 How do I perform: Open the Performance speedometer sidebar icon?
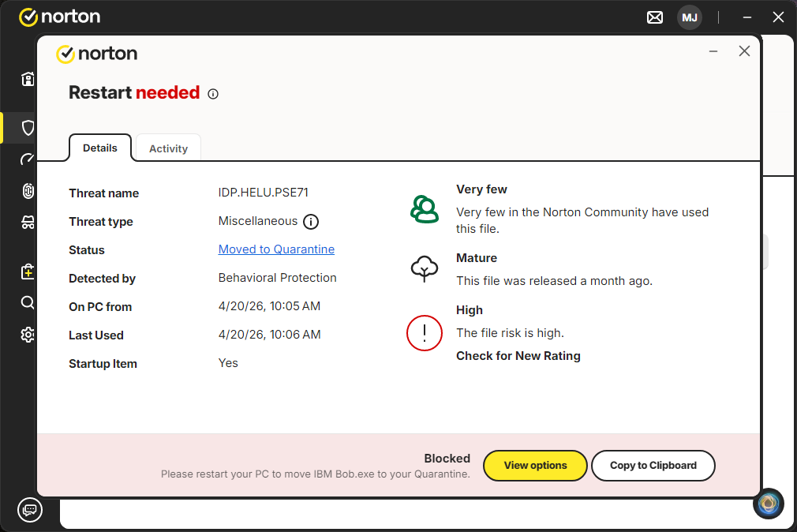click(x=28, y=159)
